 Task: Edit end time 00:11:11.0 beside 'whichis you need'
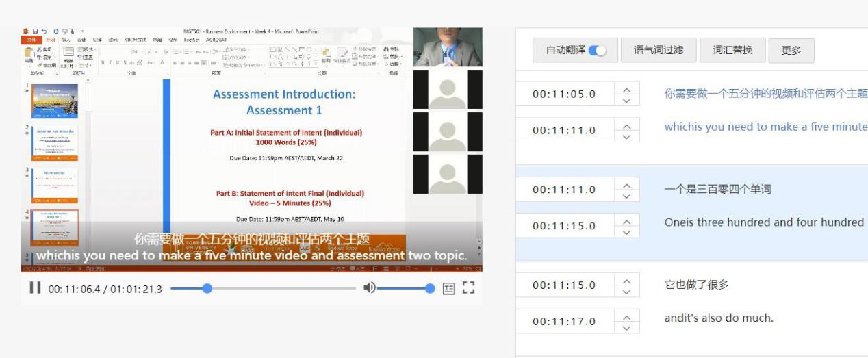point(564,130)
